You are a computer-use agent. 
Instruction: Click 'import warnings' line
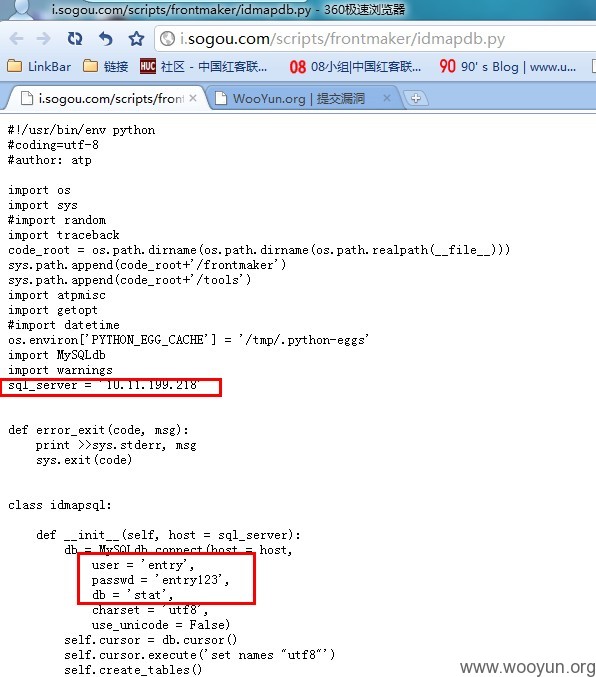pyautogui.click(x=60, y=370)
